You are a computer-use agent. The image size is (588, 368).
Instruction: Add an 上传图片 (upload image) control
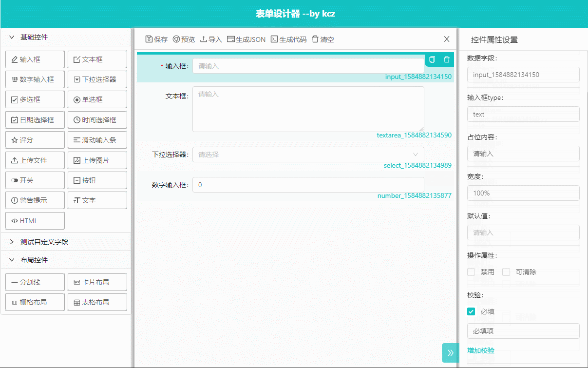click(x=97, y=160)
